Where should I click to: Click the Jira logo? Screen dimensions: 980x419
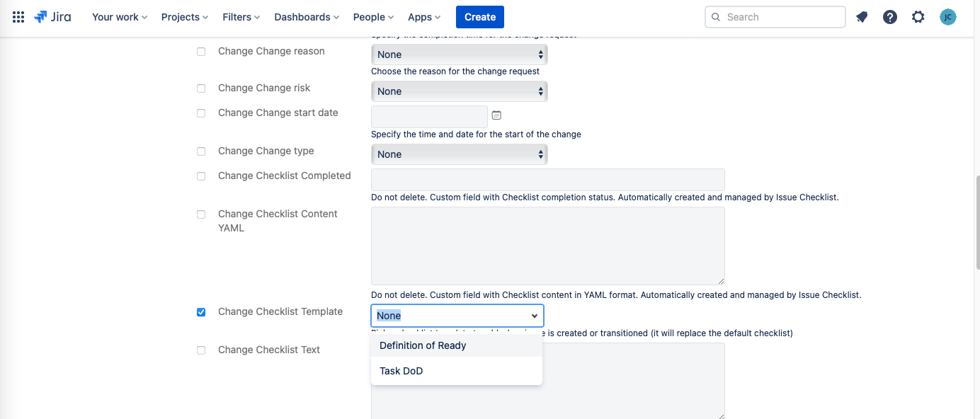point(52,17)
